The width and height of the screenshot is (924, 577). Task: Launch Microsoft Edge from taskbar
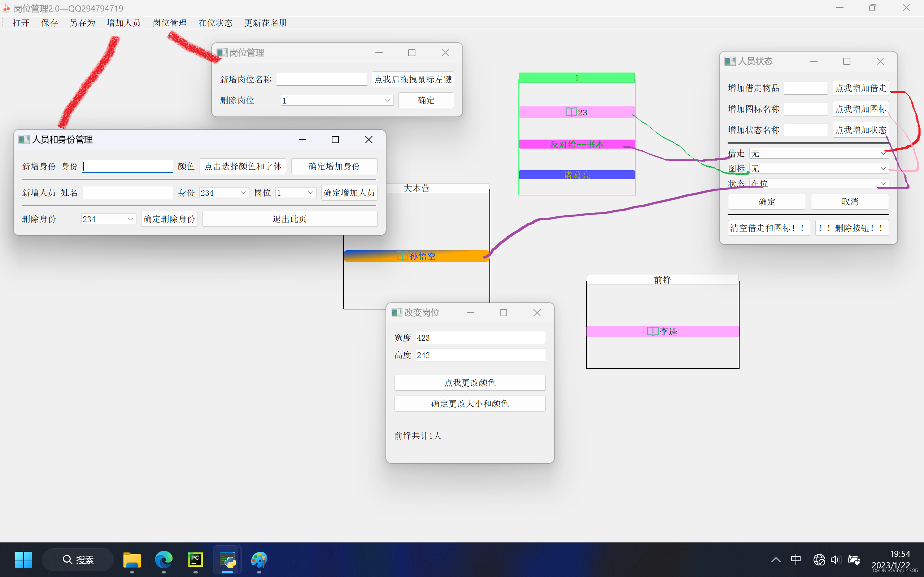164,559
